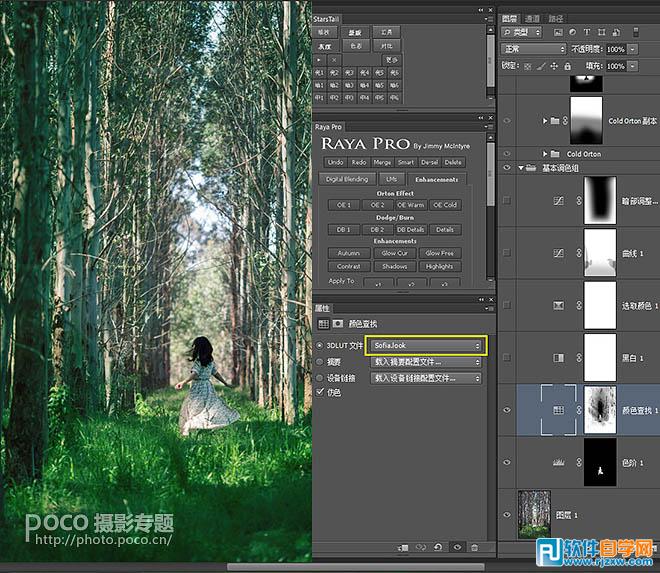
Task: Select the 设备链接 radio button
Action: click(319, 378)
